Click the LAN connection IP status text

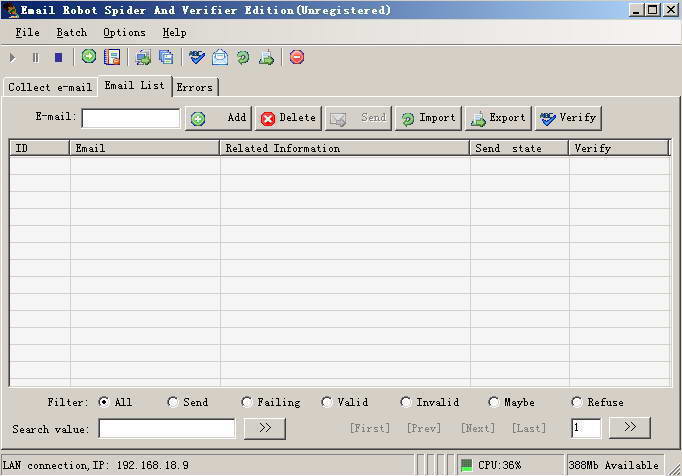[x=96, y=465]
